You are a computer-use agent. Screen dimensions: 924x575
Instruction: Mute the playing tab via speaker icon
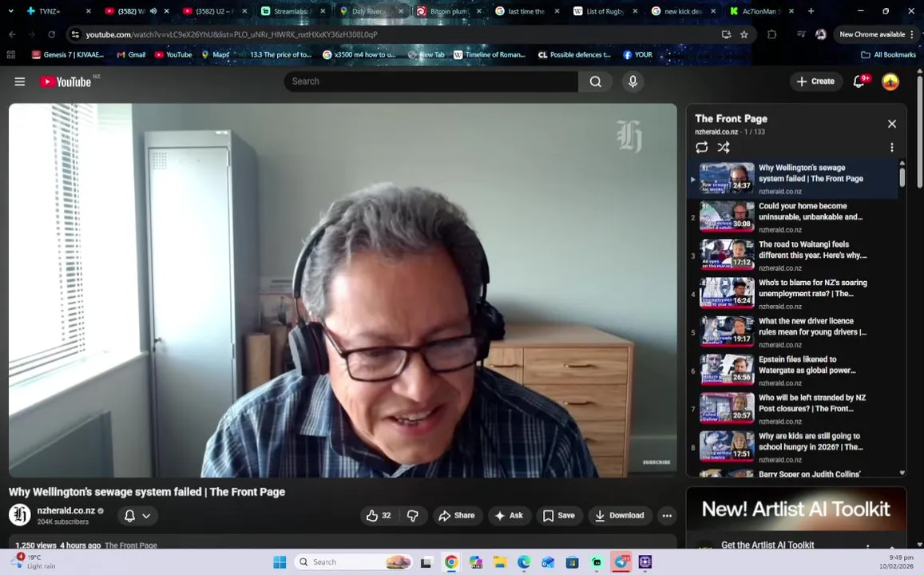tap(153, 10)
